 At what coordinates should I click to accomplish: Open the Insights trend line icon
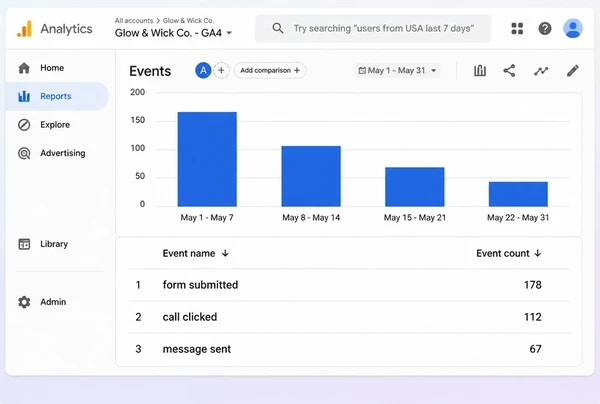(541, 71)
